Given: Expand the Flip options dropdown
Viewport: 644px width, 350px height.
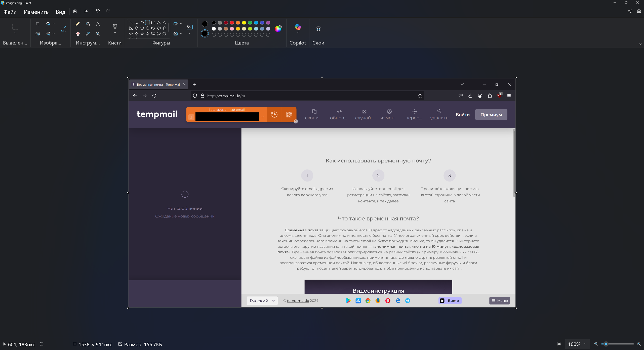Looking at the screenshot, I should click(54, 34).
